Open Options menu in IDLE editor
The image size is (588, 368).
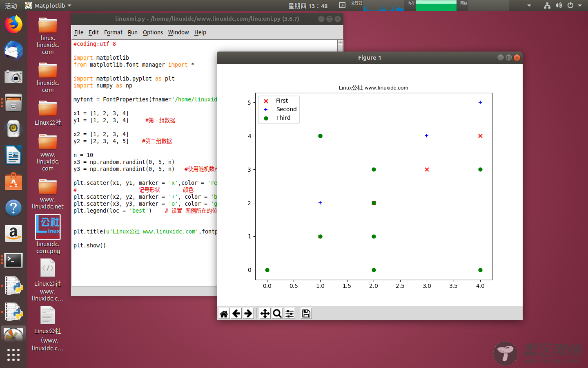click(x=153, y=32)
